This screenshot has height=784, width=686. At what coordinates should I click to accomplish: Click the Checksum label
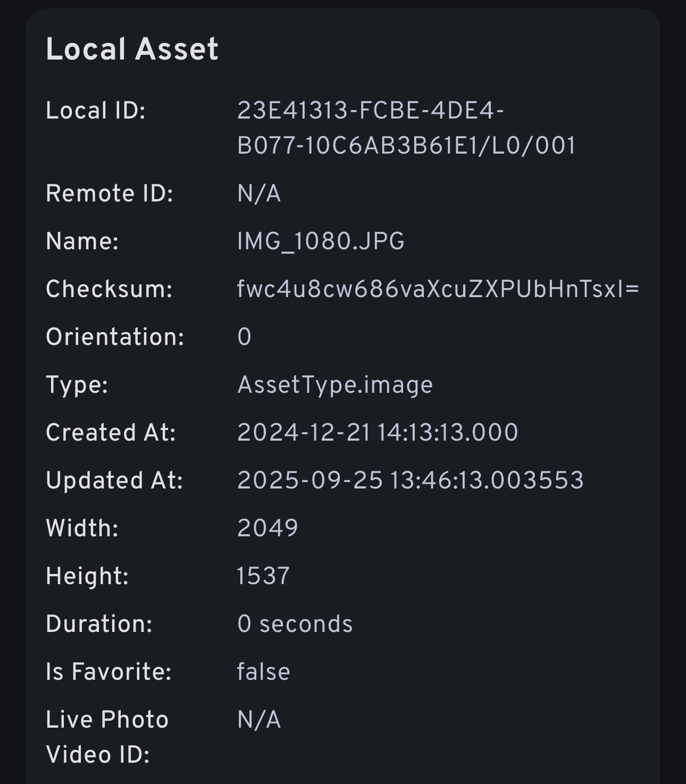point(109,289)
